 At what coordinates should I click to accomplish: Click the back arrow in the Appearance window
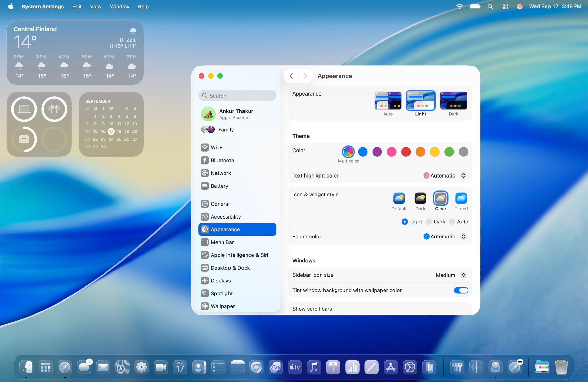click(291, 76)
